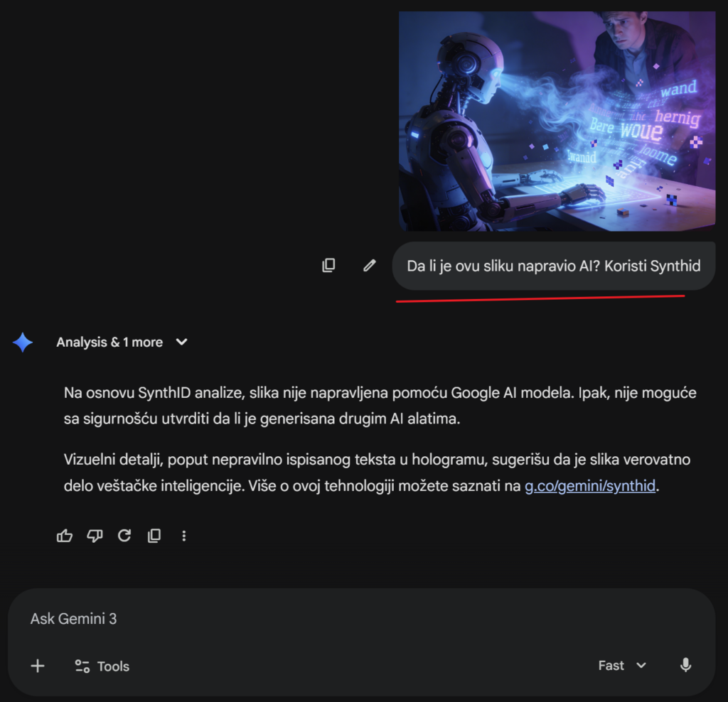Open the g.co/gemini/synthid link

point(590,486)
